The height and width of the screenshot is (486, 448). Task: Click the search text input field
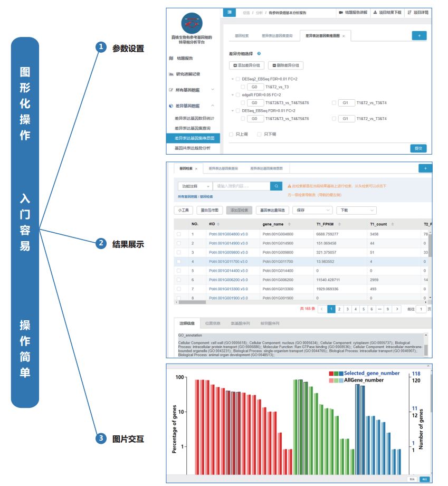click(241, 186)
